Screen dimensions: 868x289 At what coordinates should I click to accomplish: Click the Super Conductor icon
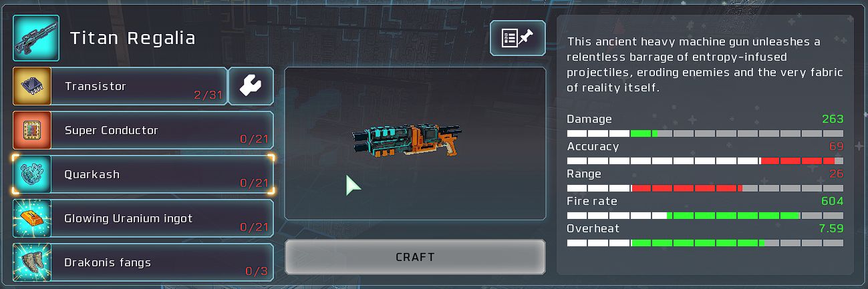(32, 130)
